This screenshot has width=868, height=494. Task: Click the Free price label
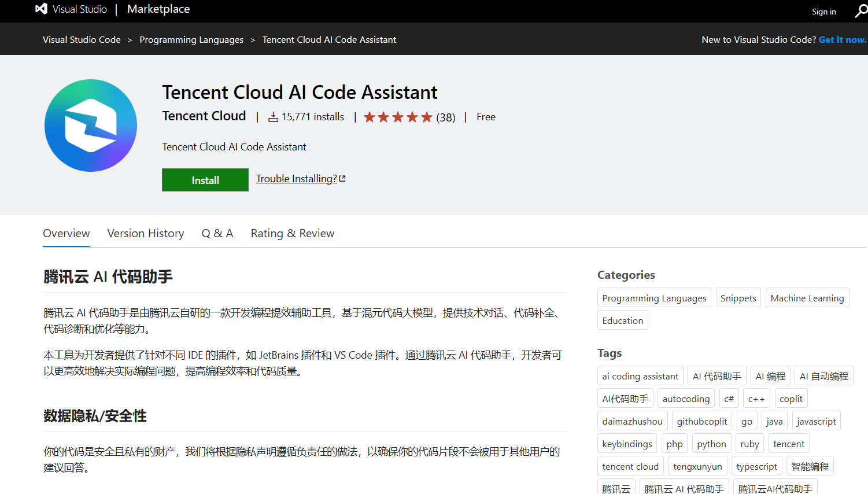486,117
